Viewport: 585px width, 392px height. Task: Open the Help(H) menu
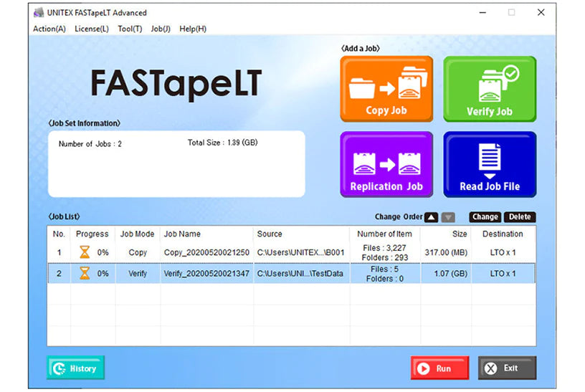coord(193,29)
